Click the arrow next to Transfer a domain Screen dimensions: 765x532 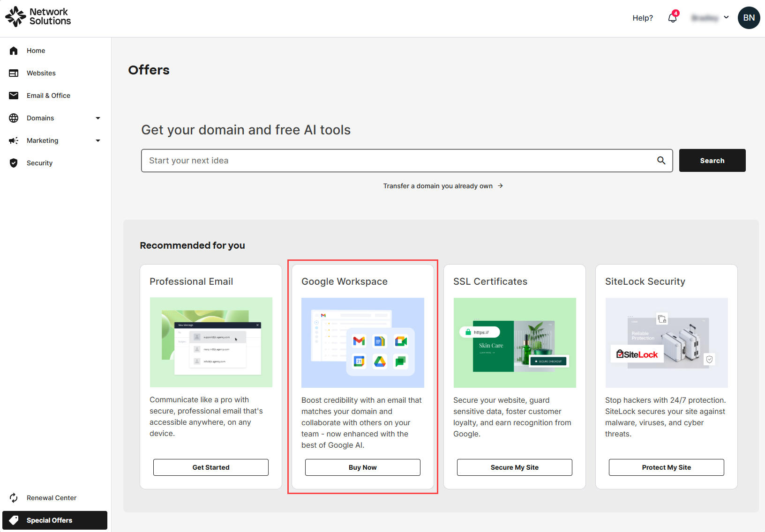pos(501,186)
